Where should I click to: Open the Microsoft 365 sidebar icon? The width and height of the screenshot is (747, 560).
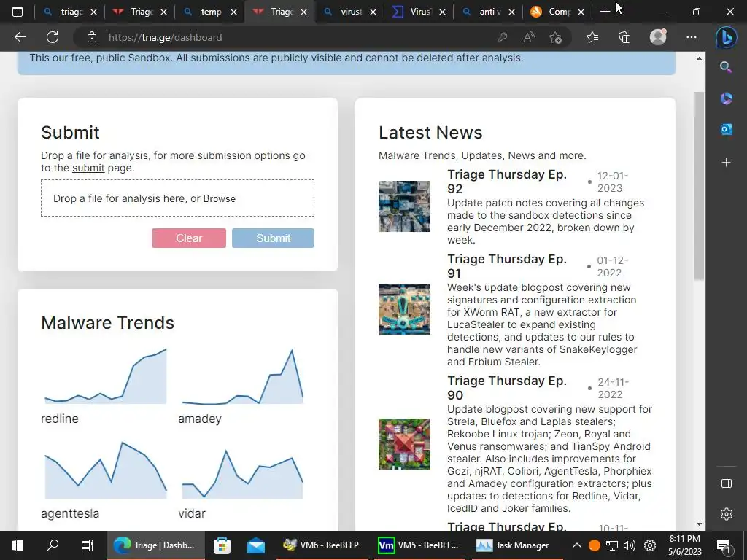pos(726,98)
